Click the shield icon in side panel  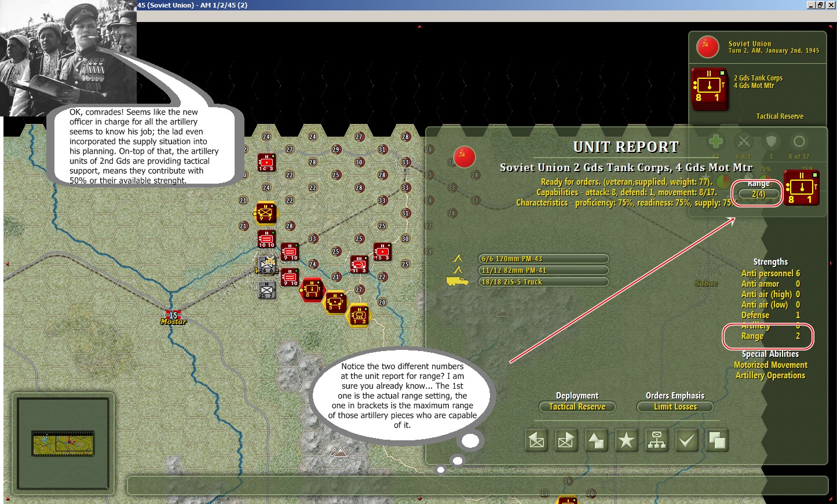[x=771, y=141]
